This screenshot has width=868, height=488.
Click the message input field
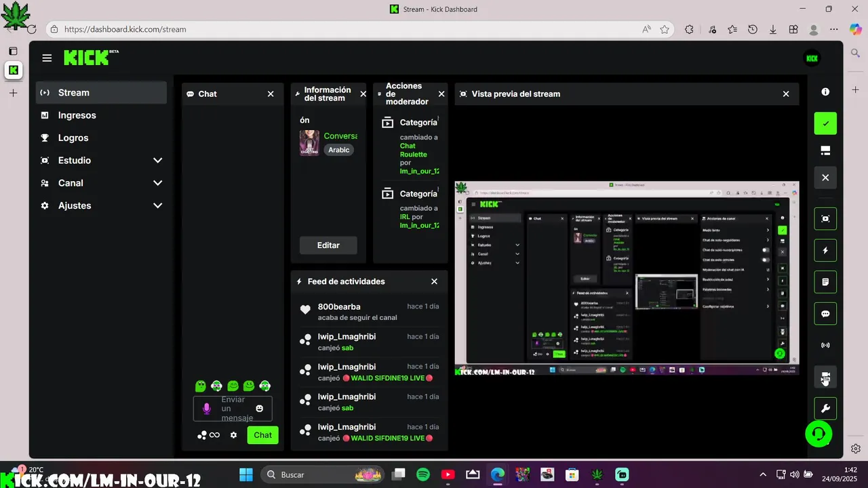(233, 409)
